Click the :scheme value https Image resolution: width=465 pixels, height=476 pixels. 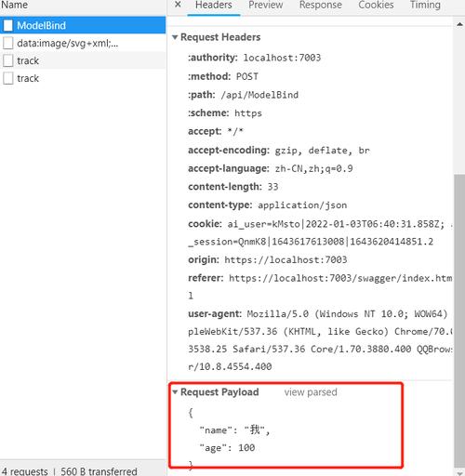[248, 113]
